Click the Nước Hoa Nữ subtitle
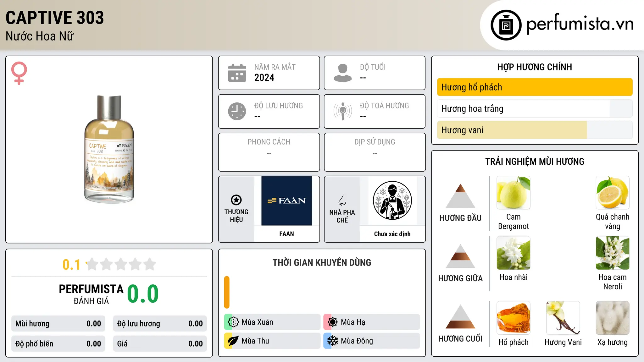Screen dimensions: 644x362 click(40, 36)
